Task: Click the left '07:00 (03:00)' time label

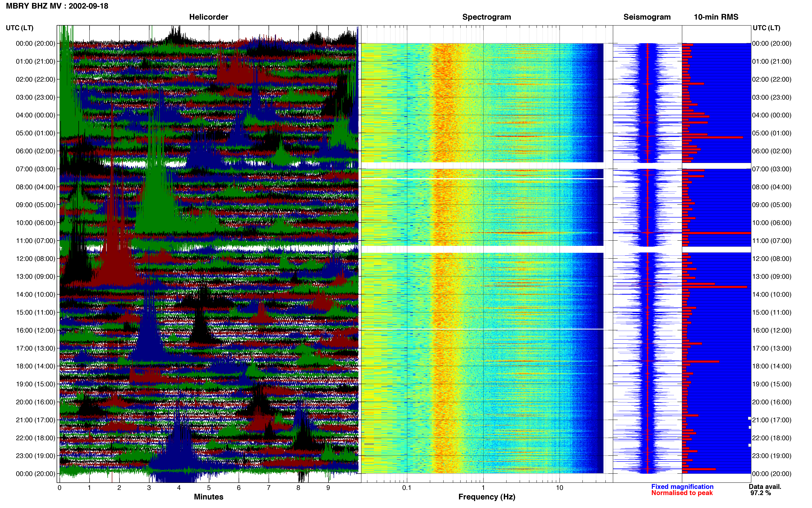Action: coord(36,169)
